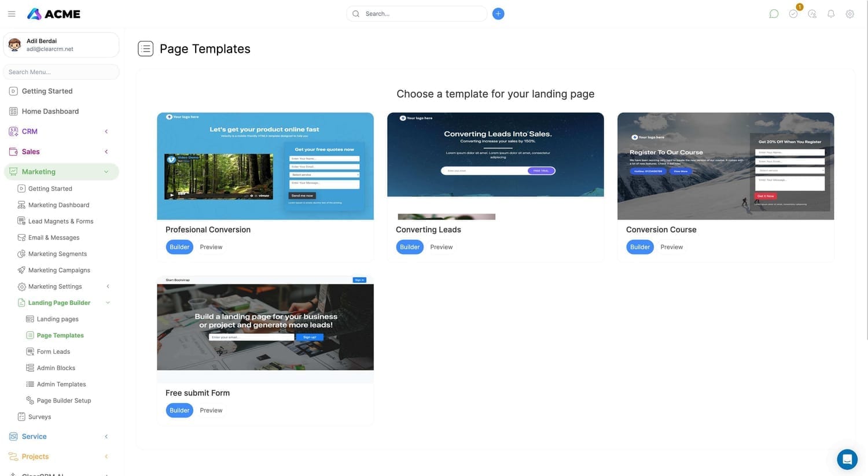Screen dimensions: 868x476
Task: Open Marketing Segments in sidebar
Action: click(x=57, y=254)
